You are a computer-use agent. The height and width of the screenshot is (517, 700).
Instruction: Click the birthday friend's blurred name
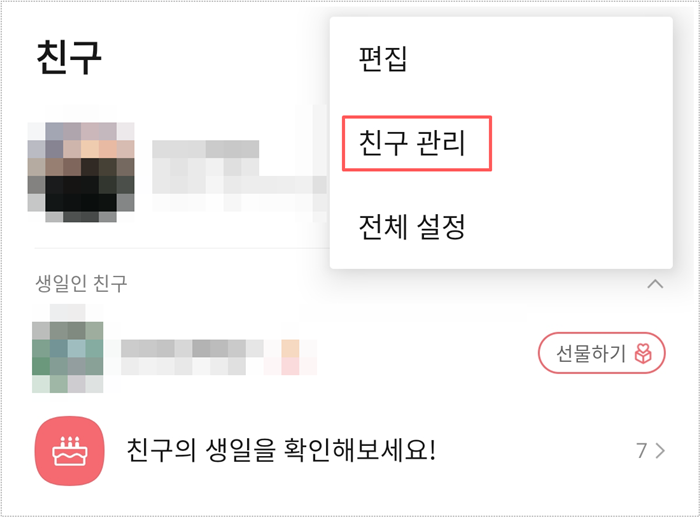click(192, 348)
